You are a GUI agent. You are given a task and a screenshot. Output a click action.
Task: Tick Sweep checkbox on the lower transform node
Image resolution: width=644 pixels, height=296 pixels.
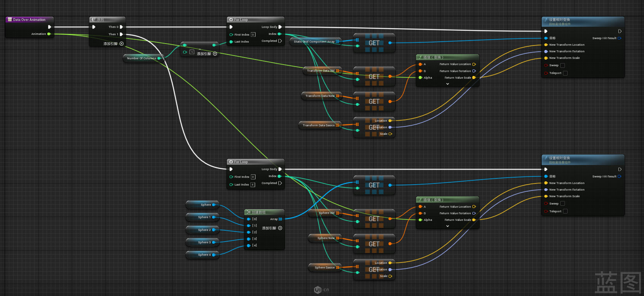pyautogui.click(x=563, y=204)
